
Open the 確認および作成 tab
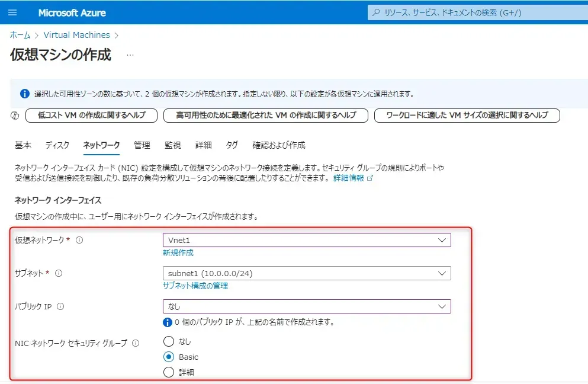click(x=278, y=145)
